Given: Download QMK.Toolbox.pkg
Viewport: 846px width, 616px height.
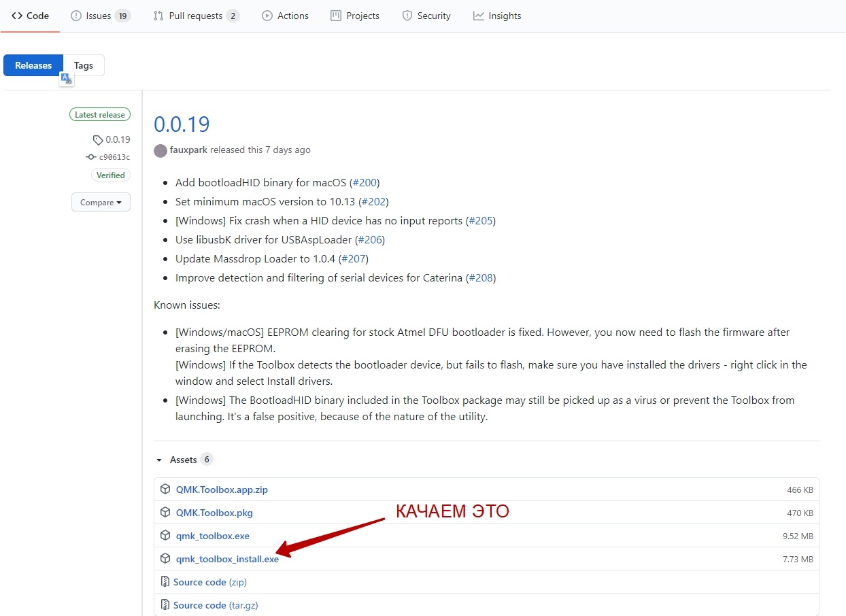Looking at the screenshot, I should [x=214, y=513].
